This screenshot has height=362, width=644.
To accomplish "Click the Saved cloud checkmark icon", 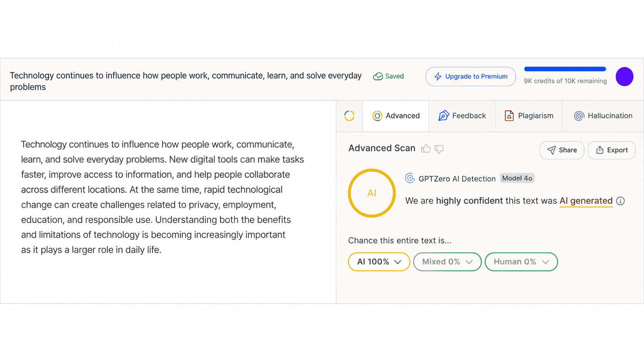I will [378, 76].
